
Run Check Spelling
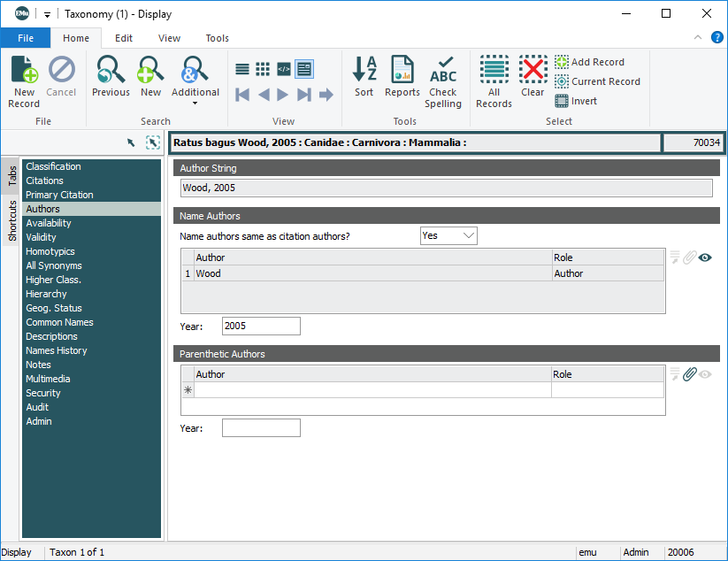pyautogui.click(x=443, y=70)
